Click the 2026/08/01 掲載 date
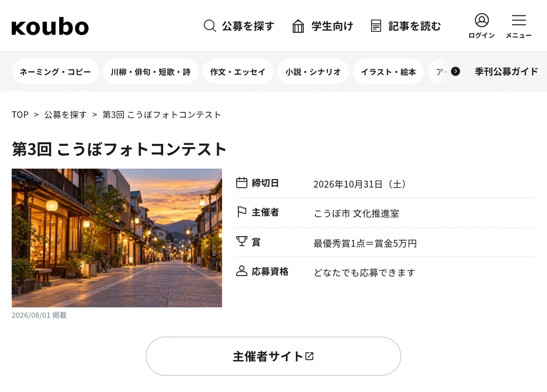This screenshot has width=547, height=392. [39, 315]
